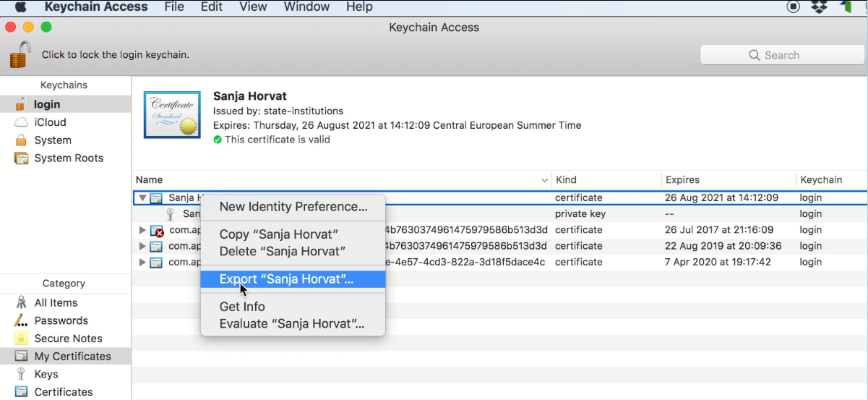Choose the Keys category icon
This screenshot has width=868, height=400.
(x=21, y=374)
